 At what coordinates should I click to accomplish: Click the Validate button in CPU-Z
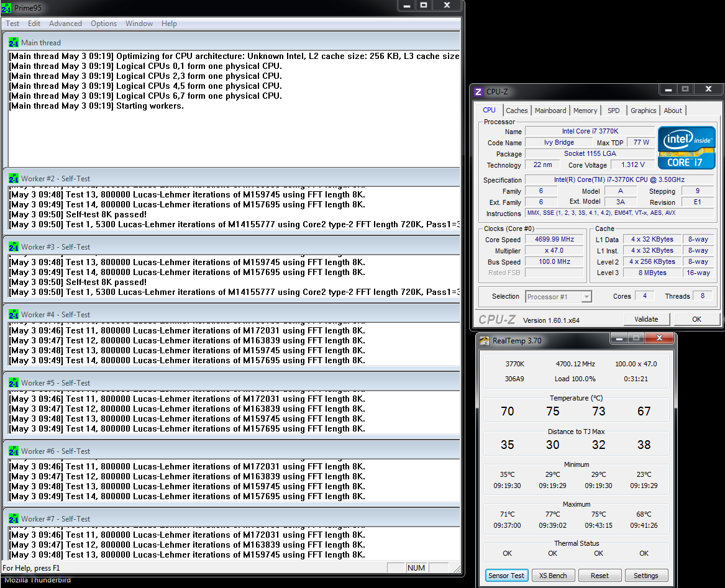click(x=646, y=319)
